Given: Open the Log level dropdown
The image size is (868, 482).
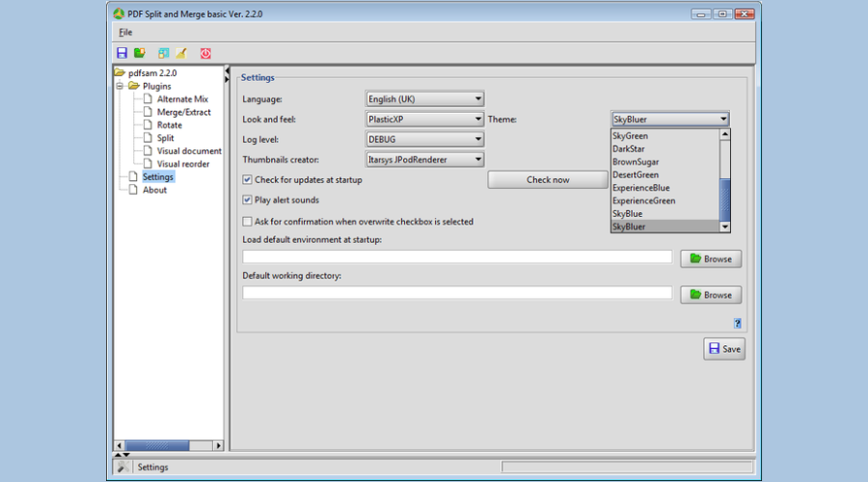Looking at the screenshot, I should click(424, 140).
